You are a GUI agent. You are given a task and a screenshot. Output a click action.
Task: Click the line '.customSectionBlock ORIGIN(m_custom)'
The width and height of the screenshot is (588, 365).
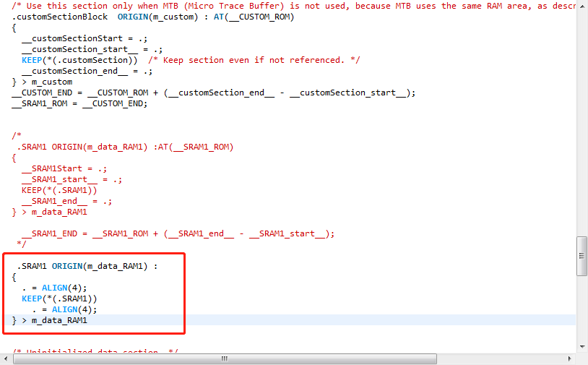click(x=153, y=17)
